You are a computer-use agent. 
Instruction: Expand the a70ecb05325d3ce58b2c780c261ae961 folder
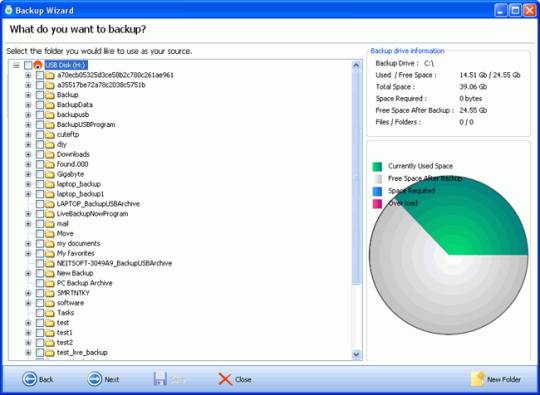click(28, 75)
